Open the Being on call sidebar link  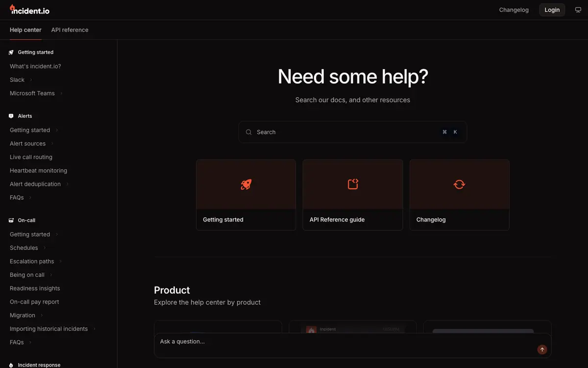click(x=27, y=275)
